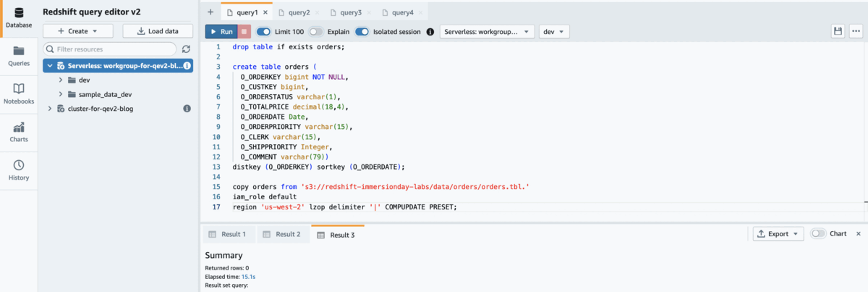The height and width of the screenshot is (292, 868).
Task: Click the distkey sortkey code line
Action: [319, 167]
